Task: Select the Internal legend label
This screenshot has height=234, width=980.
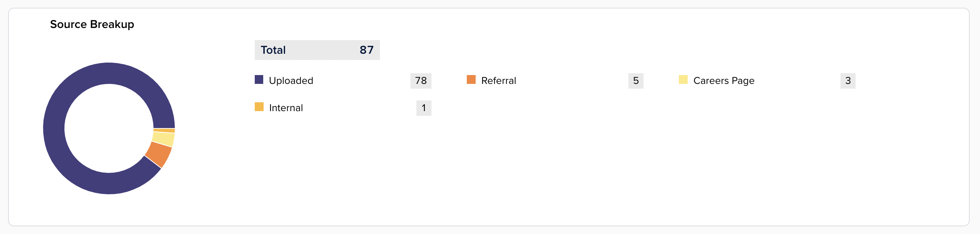Action: pos(286,108)
